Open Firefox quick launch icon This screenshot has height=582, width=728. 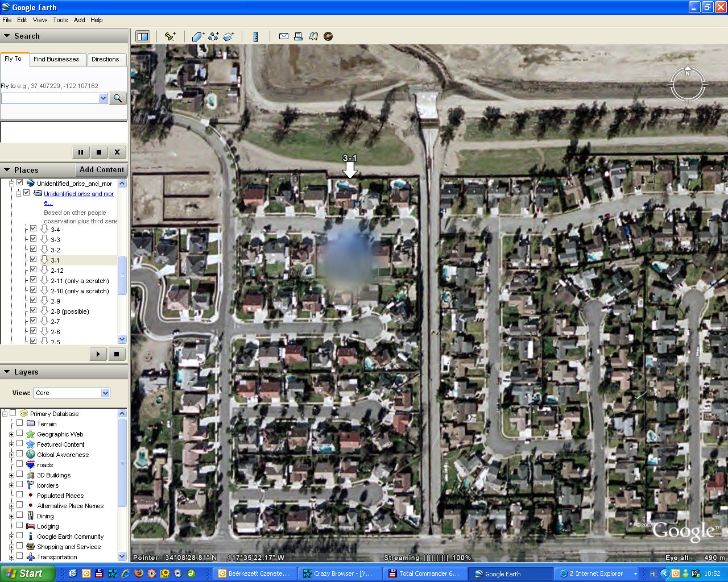tap(138, 573)
